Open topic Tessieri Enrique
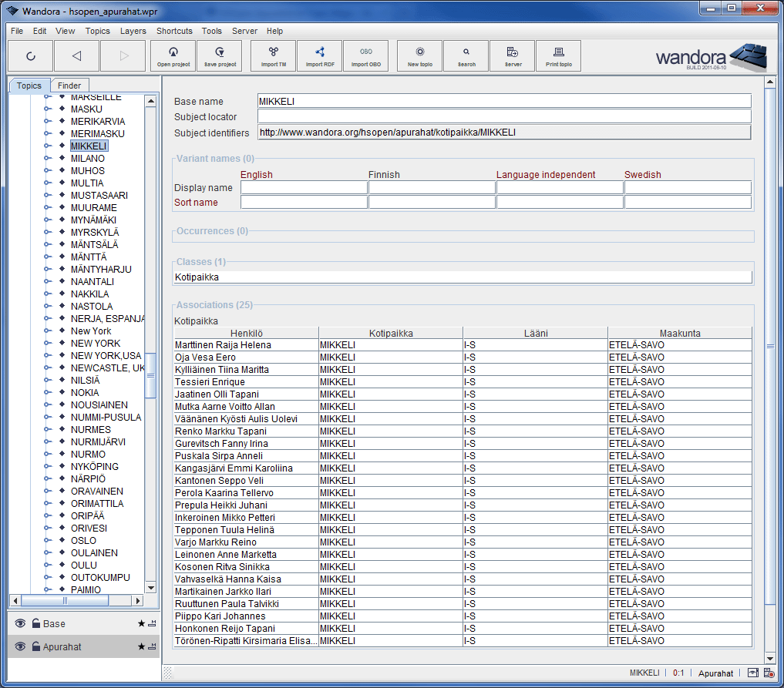The image size is (784, 688). [210, 381]
